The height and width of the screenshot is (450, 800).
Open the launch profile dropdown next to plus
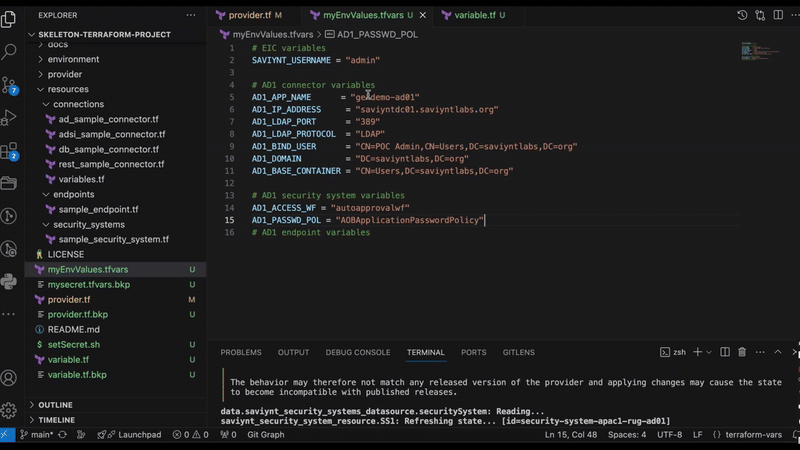tap(709, 352)
